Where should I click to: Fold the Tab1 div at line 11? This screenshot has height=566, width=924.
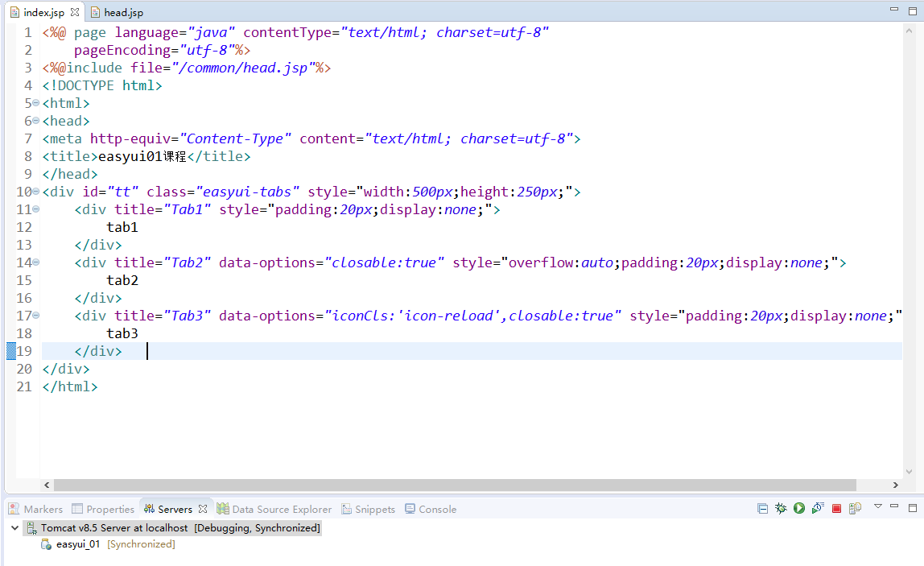tap(36, 209)
